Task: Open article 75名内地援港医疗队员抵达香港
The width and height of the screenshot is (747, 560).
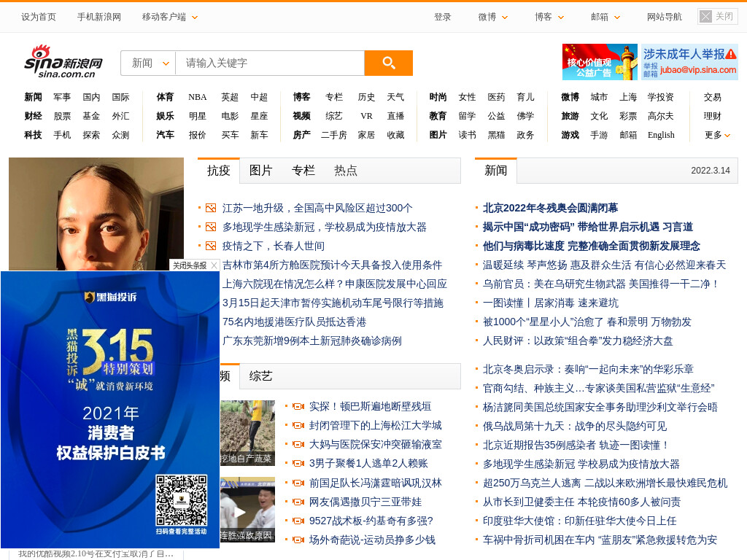Action: click(294, 322)
